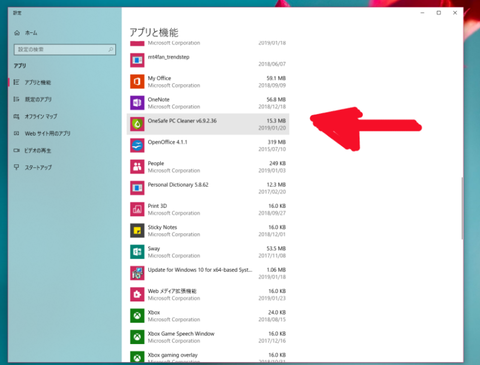Click the home icon beside ホーム
Viewport: 480px width, 365px height.
[x=17, y=33]
